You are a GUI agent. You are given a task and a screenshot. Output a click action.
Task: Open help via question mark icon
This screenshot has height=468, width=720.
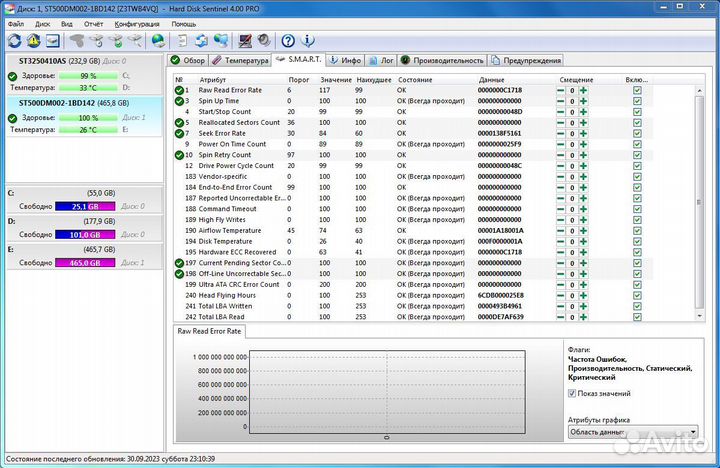[288, 41]
